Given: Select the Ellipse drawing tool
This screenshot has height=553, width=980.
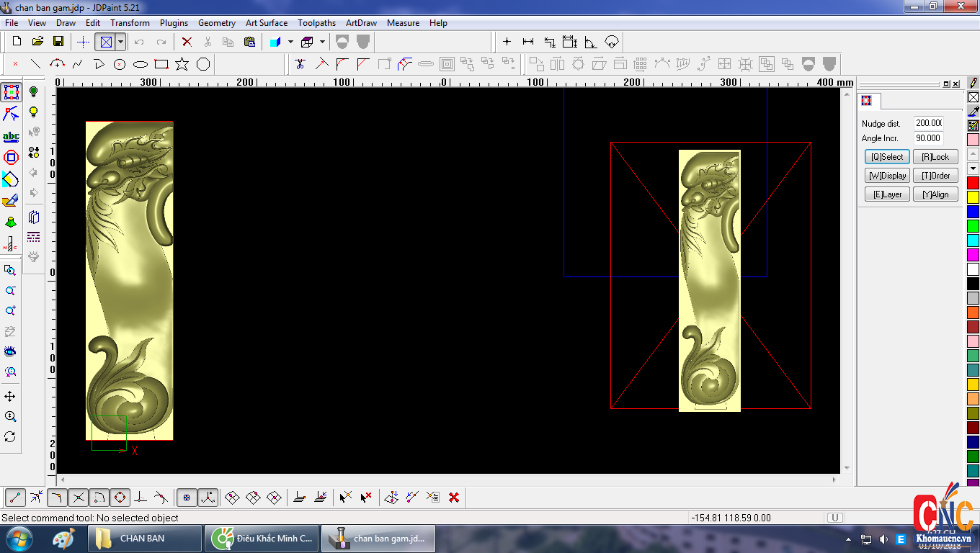Looking at the screenshot, I should tap(141, 64).
